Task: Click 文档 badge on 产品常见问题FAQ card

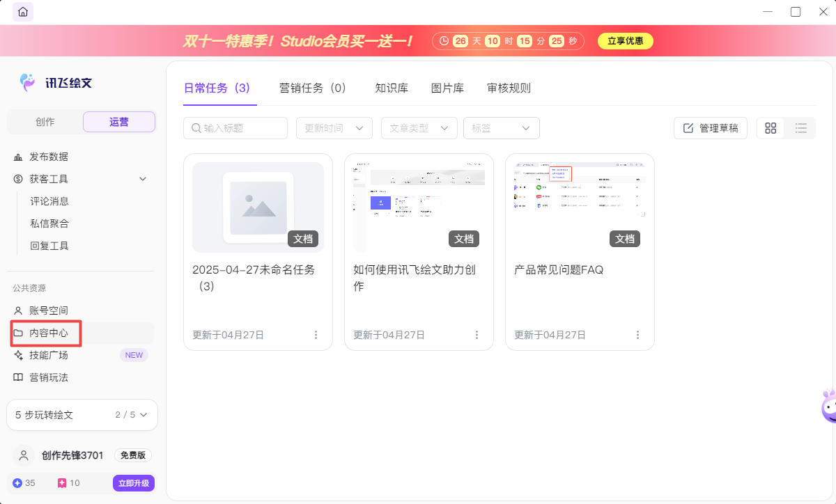Action: (x=625, y=239)
